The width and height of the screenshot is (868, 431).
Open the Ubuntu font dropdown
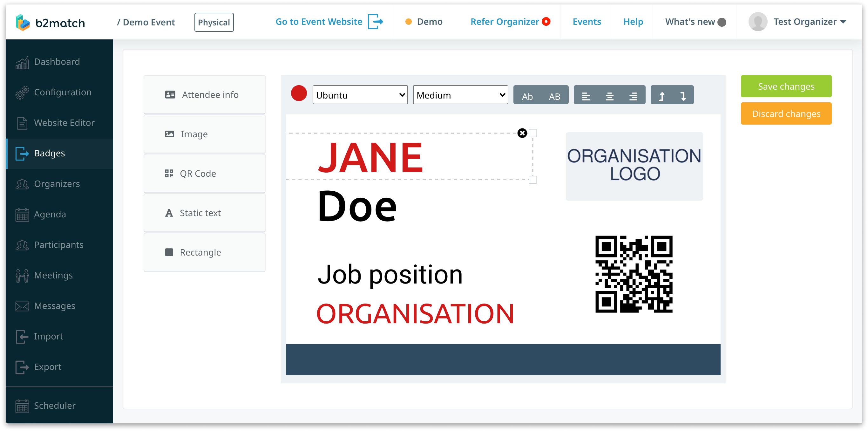(x=360, y=95)
